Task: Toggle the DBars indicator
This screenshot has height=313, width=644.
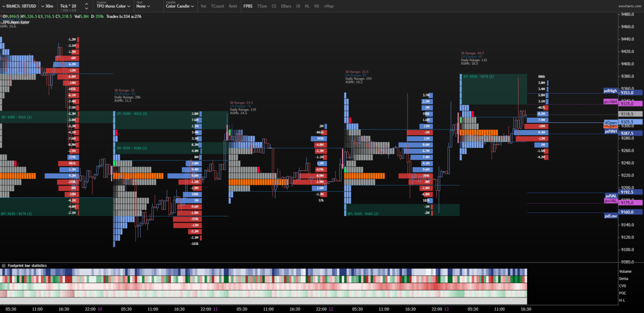Action: 286,6
